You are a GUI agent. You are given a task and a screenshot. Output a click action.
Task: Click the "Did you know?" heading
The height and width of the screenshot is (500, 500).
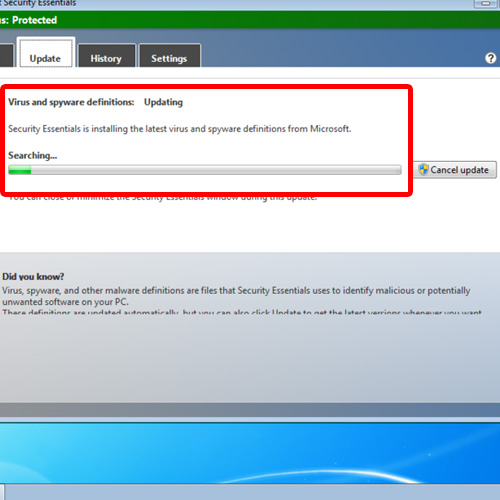33,276
